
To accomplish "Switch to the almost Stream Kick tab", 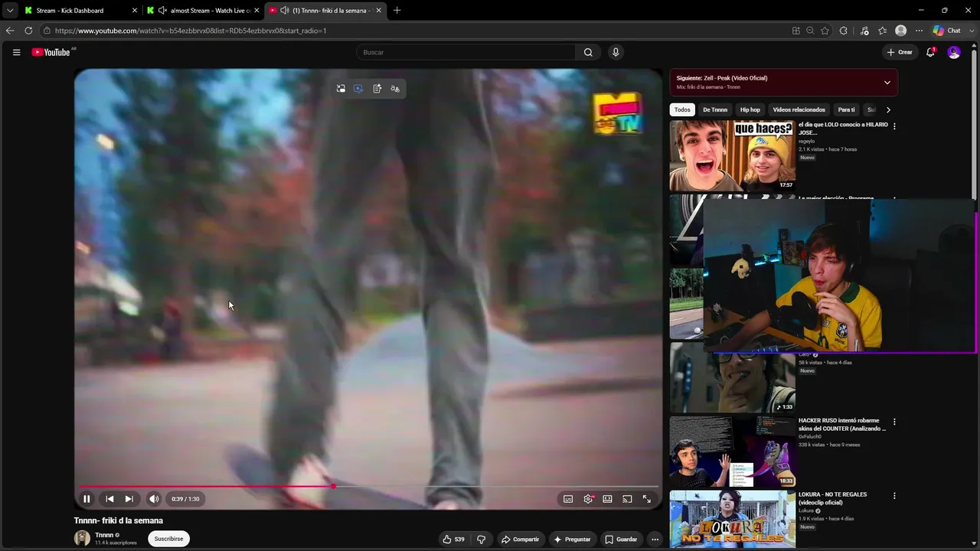I will click(204, 11).
